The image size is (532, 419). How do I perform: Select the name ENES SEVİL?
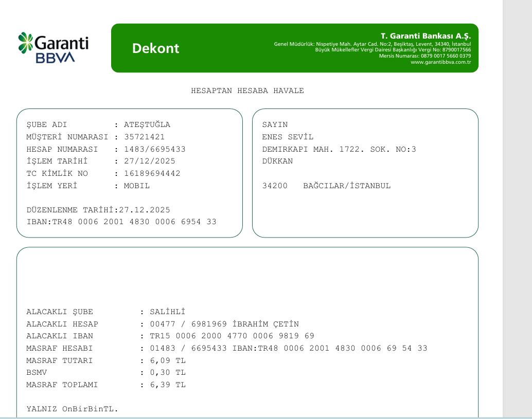(288, 137)
